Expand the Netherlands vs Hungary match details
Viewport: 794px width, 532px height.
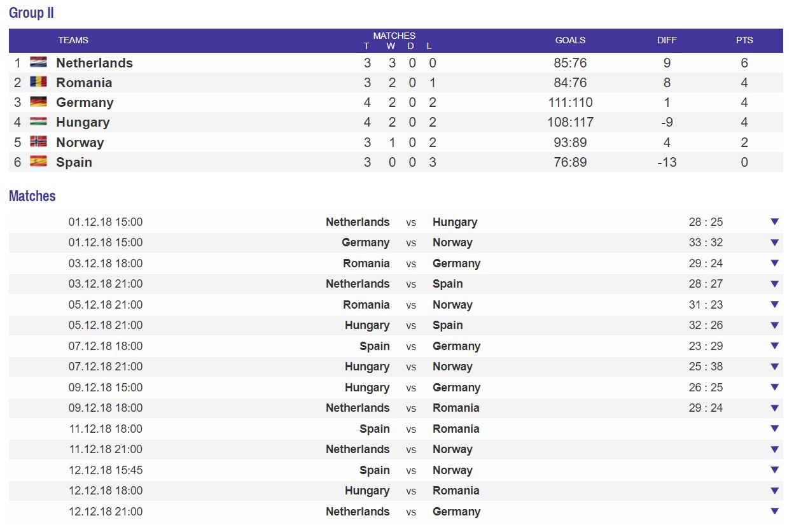pyautogui.click(x=774, y=221)
